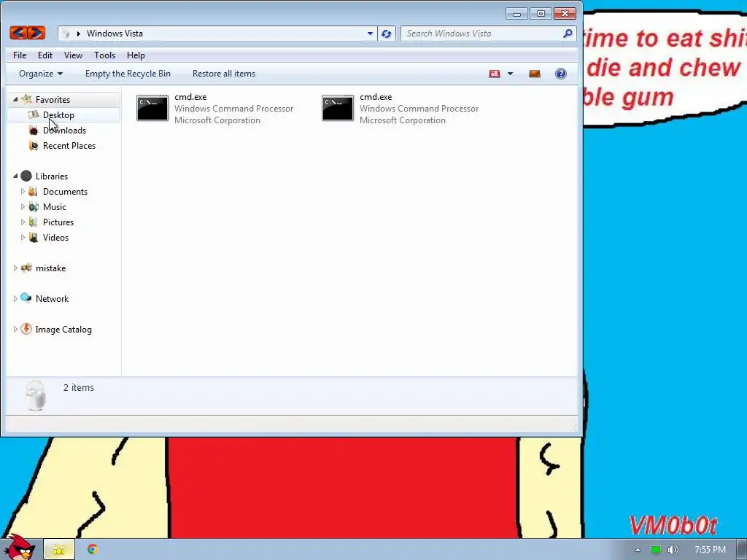
Task: Open the View menu
Action: coord(74,55)
